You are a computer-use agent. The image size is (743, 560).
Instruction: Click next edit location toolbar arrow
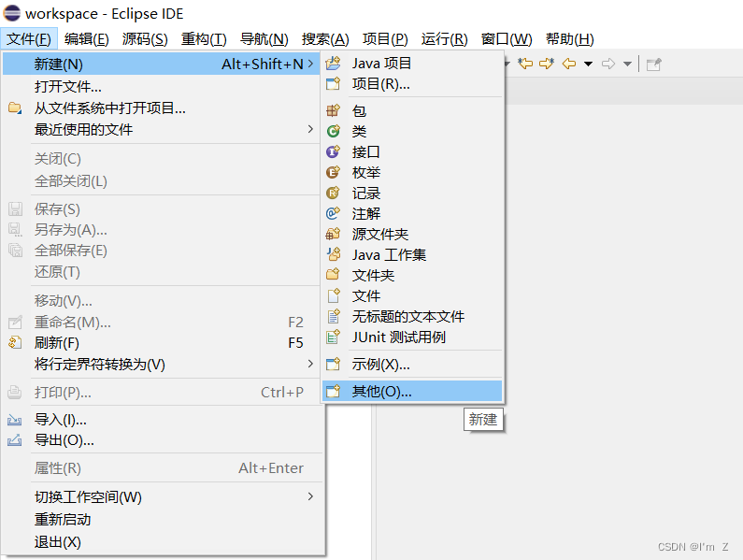tap(547, 64)
